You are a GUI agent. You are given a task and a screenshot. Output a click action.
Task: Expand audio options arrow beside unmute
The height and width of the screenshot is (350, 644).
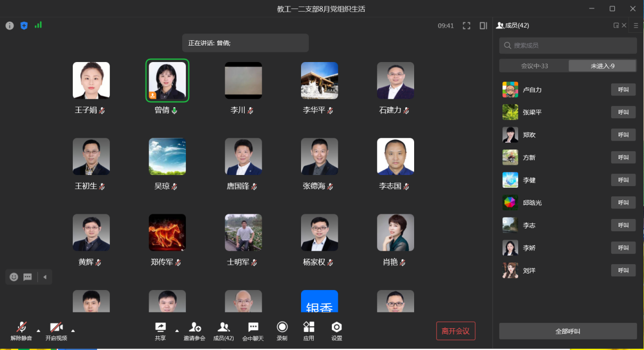coord(38,331)
